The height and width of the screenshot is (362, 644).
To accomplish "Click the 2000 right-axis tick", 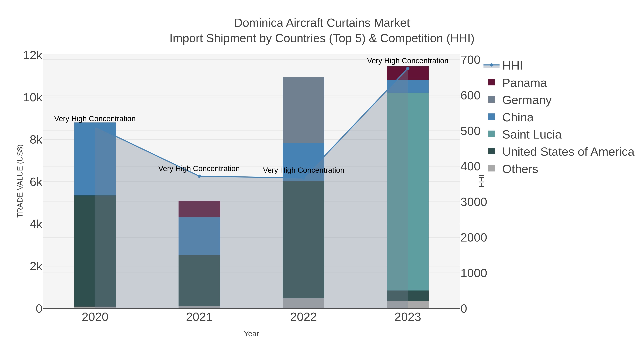I will point(474,237).
